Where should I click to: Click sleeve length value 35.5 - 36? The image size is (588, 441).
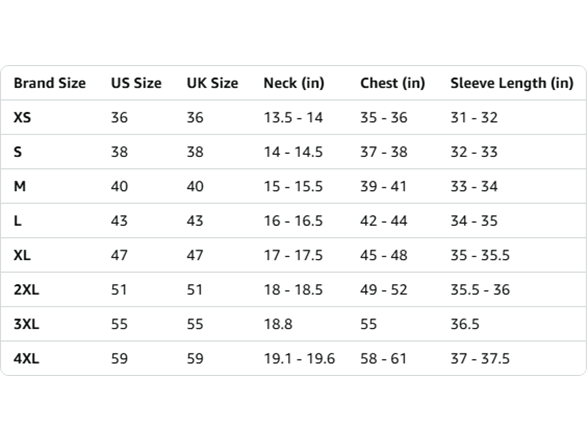pos(480,290)
